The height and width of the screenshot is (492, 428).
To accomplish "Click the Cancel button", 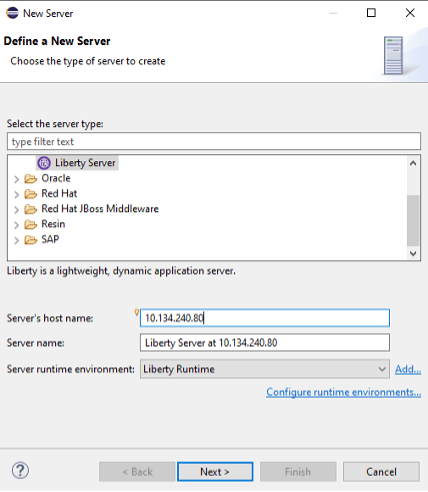I will point(381,472).
